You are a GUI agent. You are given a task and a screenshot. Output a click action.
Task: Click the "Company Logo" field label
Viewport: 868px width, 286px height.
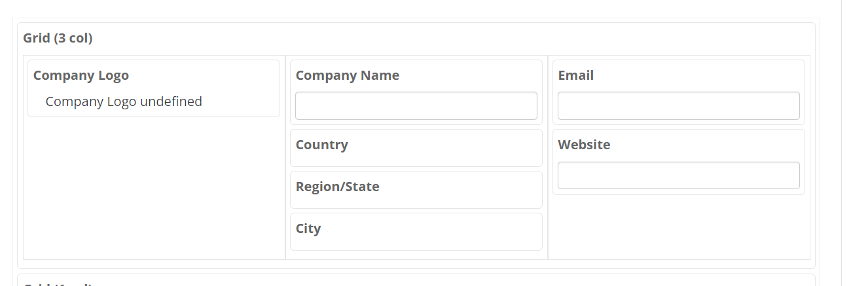tap(81, 75)
